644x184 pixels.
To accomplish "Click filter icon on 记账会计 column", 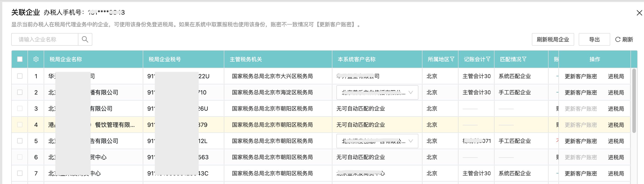I will 488,59.
